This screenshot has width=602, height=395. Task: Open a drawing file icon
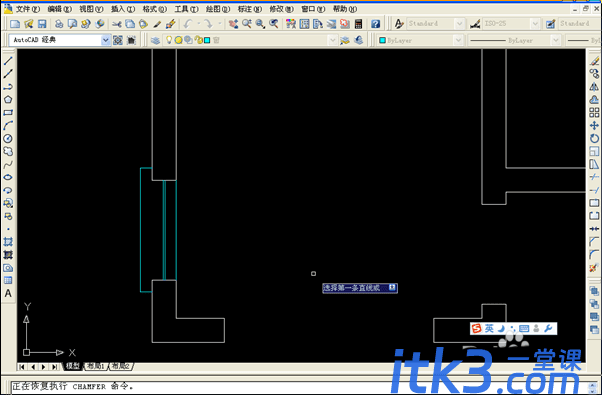point(29,24)
